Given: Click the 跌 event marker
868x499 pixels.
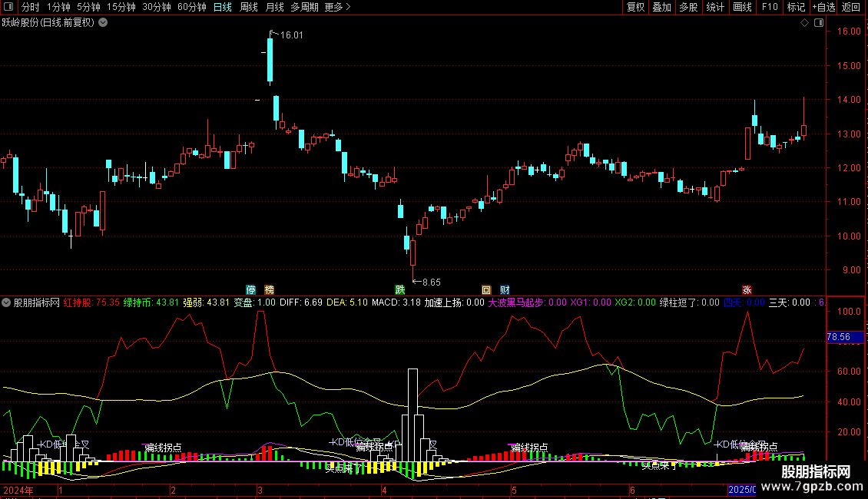Looking at the screenshot, I should point(399,290).
